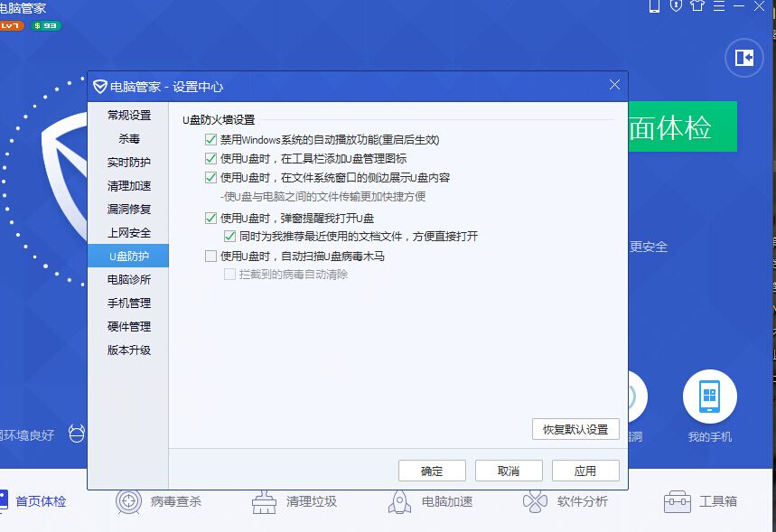Open the skin (shirt) icon in title bar

tap(697, 5)
